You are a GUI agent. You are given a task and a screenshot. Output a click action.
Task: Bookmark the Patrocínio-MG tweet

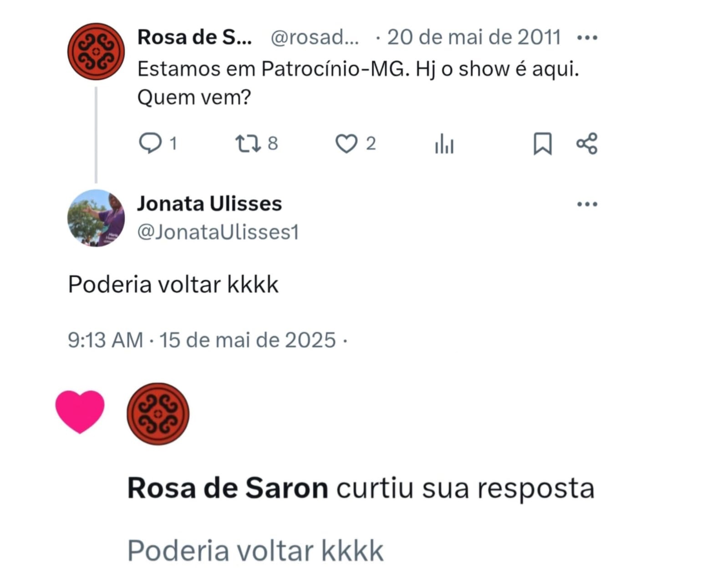(x=542, y=144)
